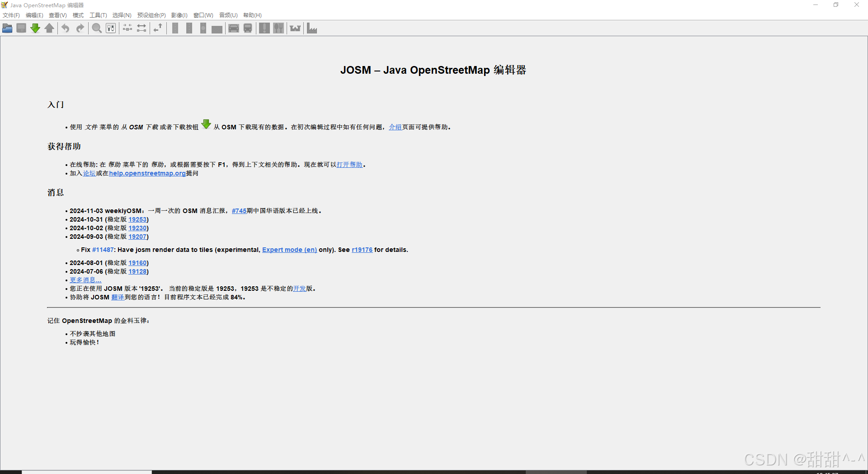The width and height of the screenshot is (868, 474).
Task: Open the 查看(V) menu
Action: 58,15
